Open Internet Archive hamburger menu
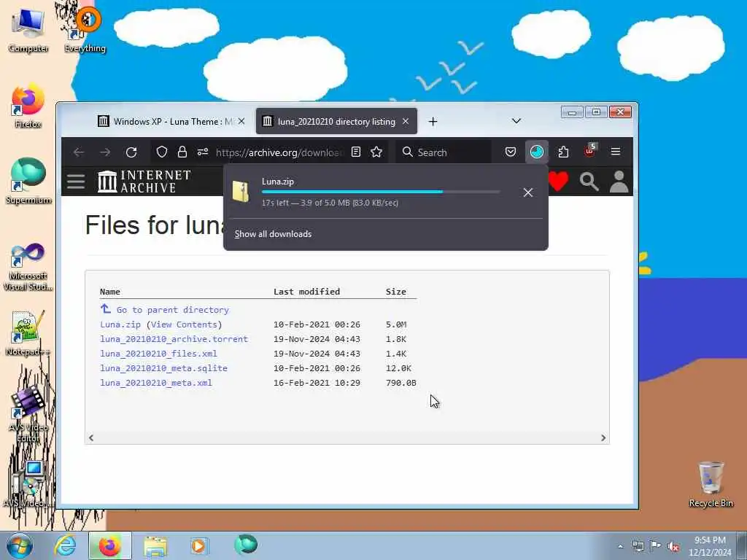Screen dimensions: 747x560 [x=76, y=182]
